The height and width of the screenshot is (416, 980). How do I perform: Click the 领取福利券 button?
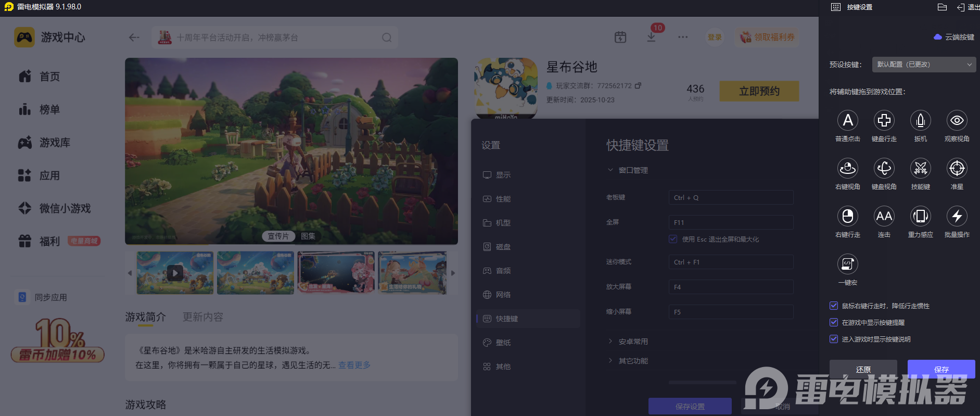(767, 37)
